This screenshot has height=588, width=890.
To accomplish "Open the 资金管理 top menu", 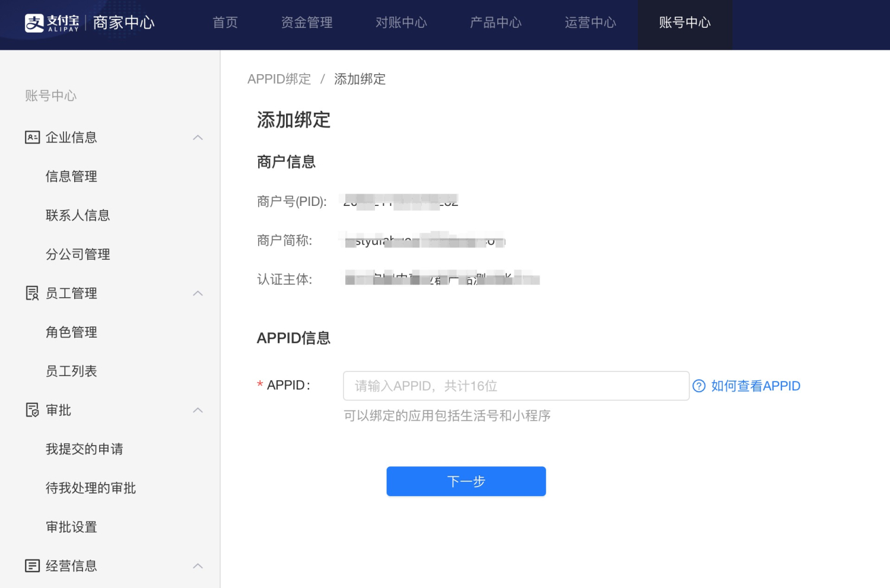I will [307, 23].
